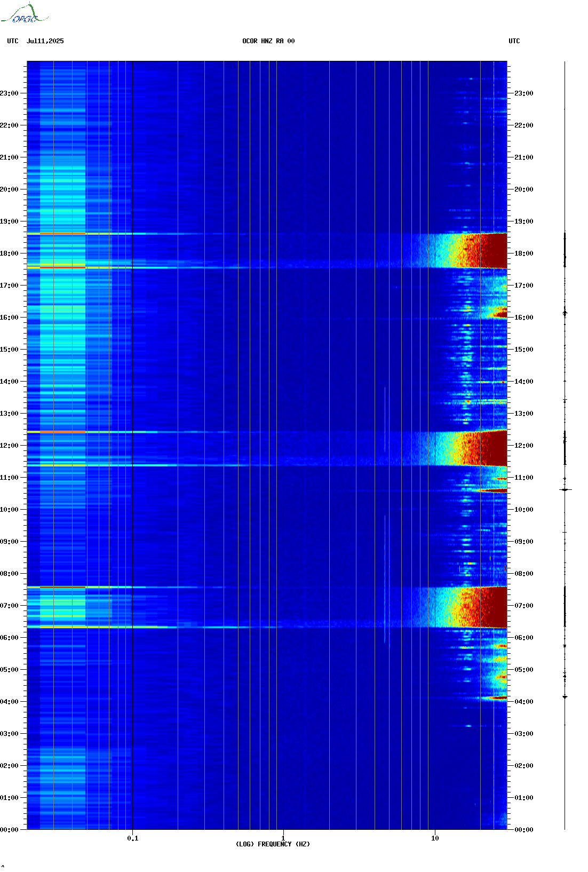Select the Jul11,2025 date label
This screenshot has height=872, width=588.
(45, 41)
